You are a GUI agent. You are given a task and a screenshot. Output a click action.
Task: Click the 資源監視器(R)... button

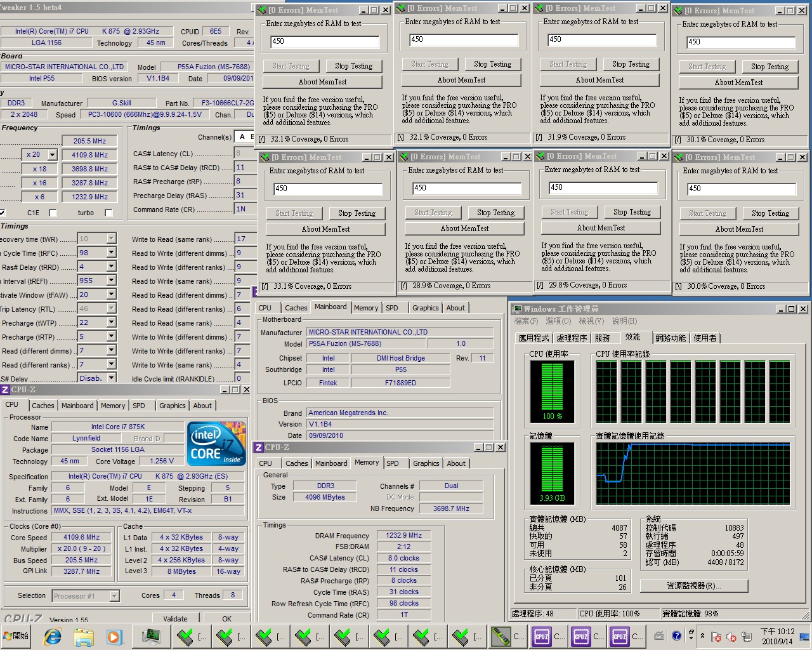click(693, 586)
